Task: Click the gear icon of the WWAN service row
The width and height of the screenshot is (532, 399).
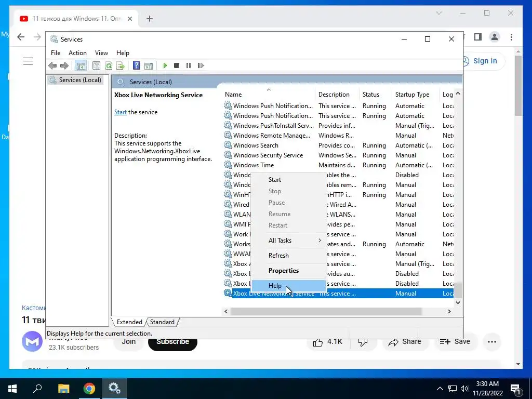Action: 228,254
